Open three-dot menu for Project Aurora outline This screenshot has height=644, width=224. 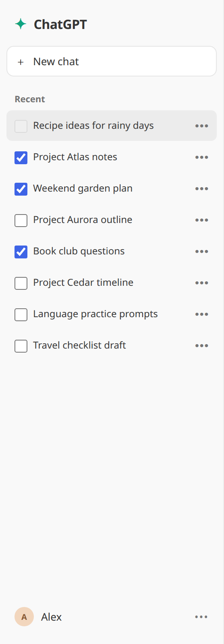(x=201, y=220)
